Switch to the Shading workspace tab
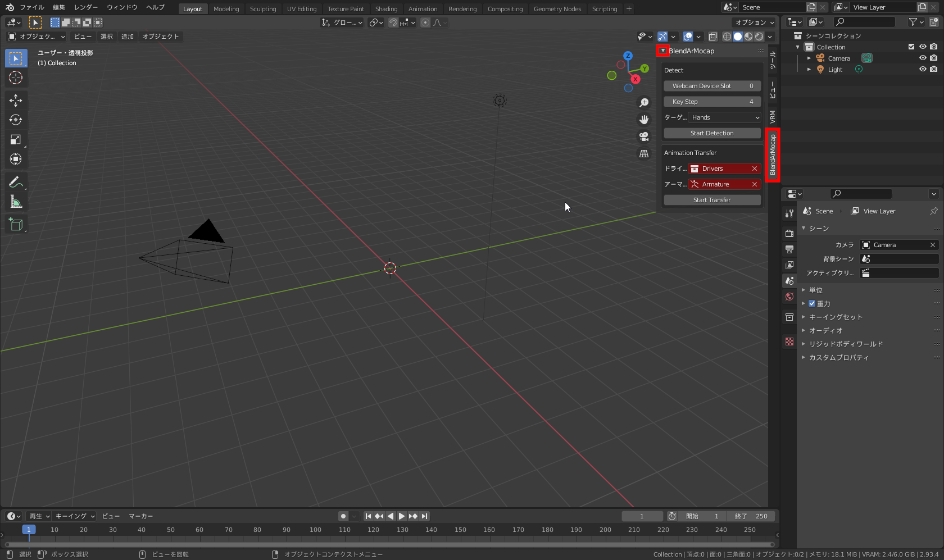Viewport: 944px width, 560px height. tap(386, 9)
